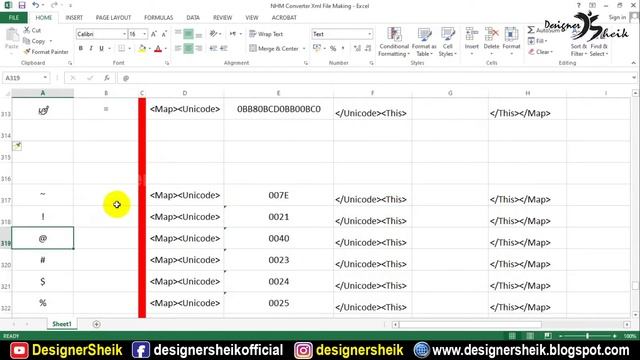The image size is (640, 360).
Task: Apply the red font color
Action: tap(158, 49)
